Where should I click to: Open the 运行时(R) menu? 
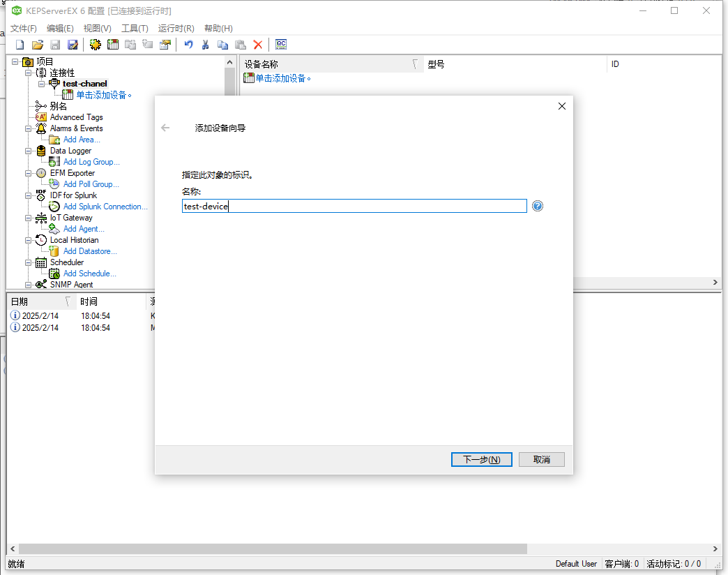[176, 29]
